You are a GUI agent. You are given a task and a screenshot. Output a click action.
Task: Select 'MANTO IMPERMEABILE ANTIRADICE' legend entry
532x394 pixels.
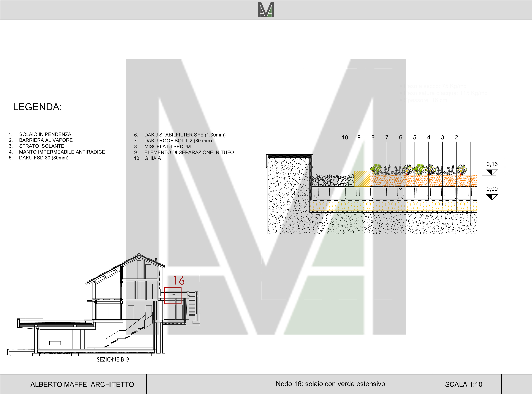(62, 152)
